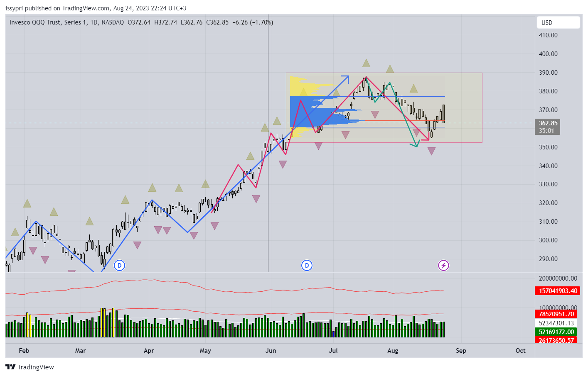The height and width of the screenshot is (376, 588).
Task: Click the Sep label on the time axis
Action: coord(461,351)
